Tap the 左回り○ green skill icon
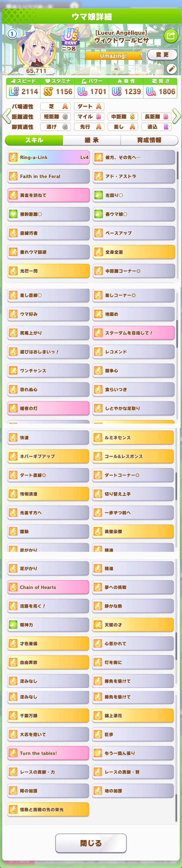The width and height of the screenshot is (182, 868). coord(99,195)
